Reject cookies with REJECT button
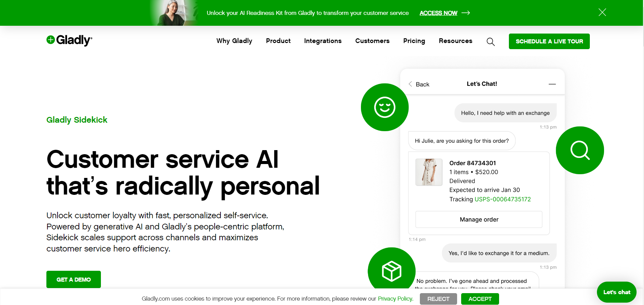The height and width of the screenshot is (305, 644). [x=438, y=299]
